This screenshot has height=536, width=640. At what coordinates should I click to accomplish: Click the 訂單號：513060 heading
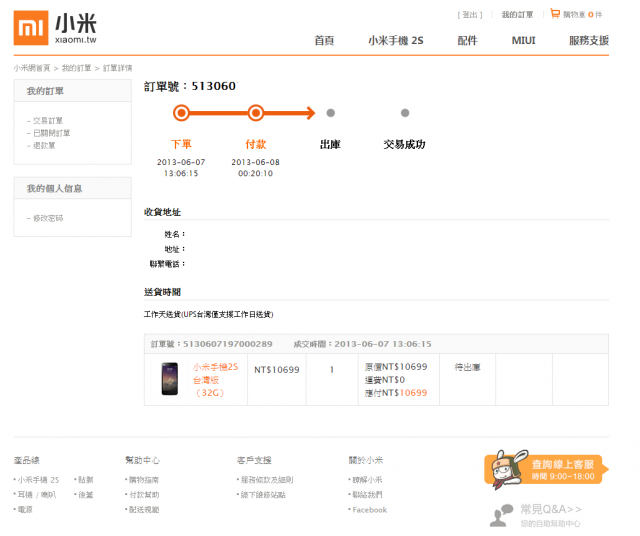(190, 86)
